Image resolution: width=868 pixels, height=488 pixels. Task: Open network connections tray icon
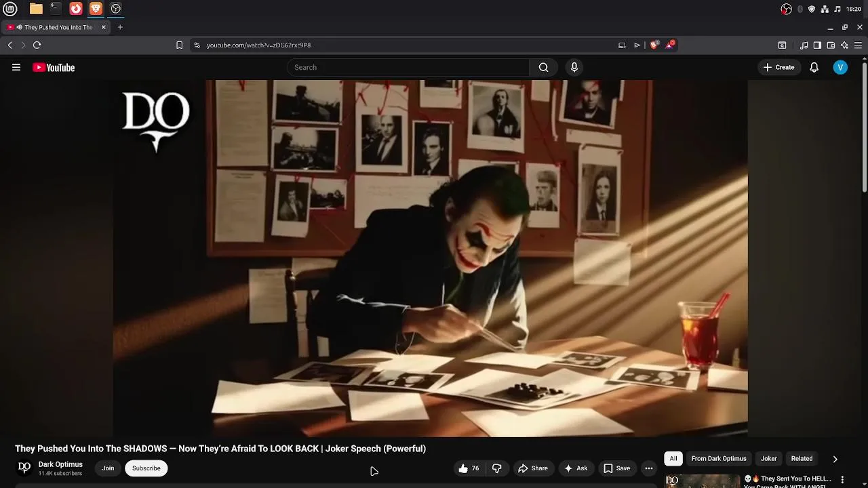825,9
